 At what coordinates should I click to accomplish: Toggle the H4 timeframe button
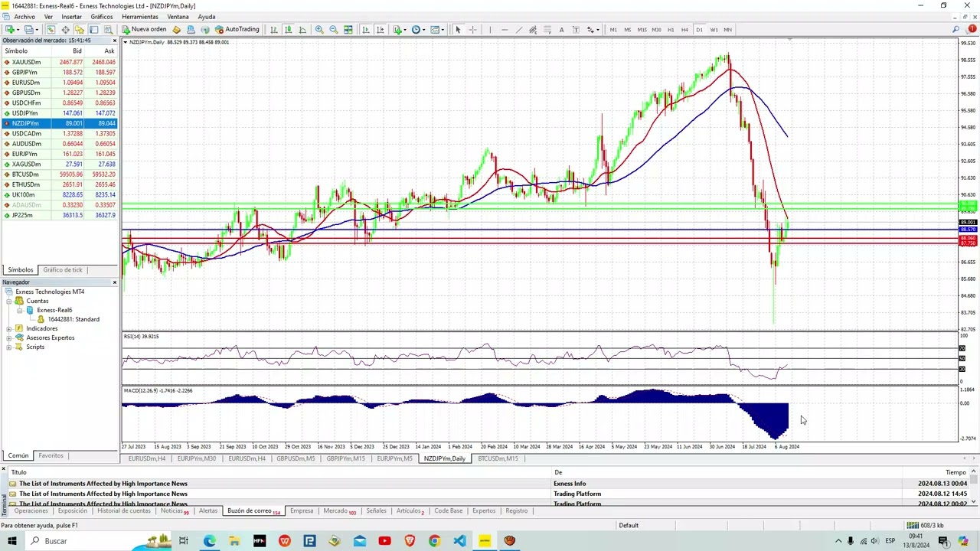684,30
